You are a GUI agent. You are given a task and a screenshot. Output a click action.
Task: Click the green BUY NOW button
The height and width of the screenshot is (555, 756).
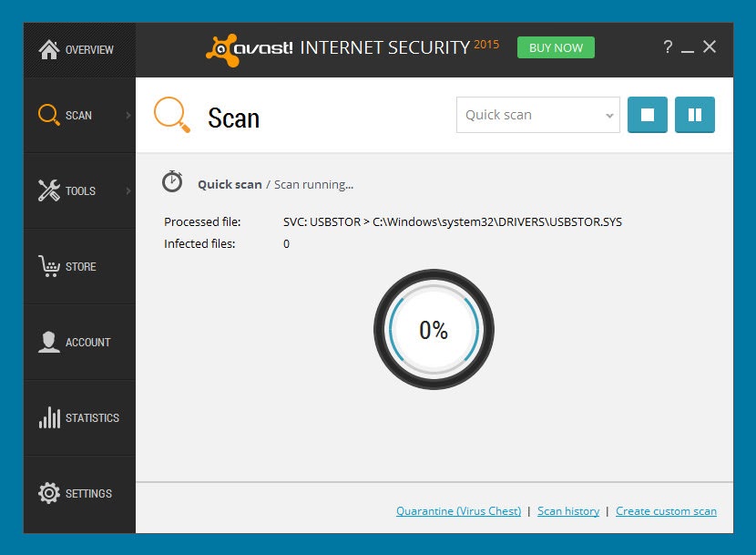point(556,47)
